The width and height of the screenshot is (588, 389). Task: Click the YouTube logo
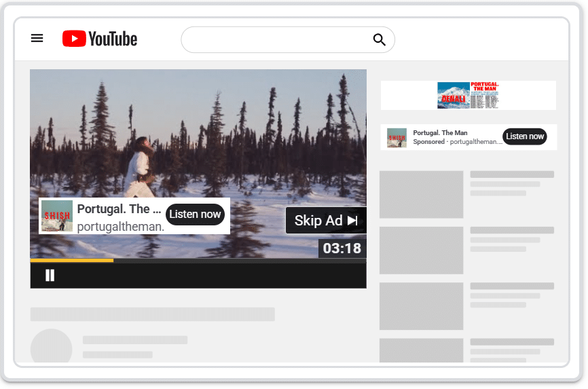(100, 39)
